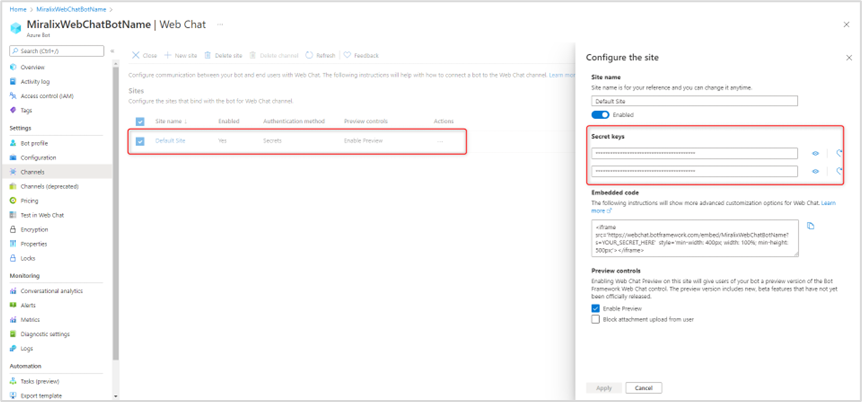
Task: Open Tags in the sidebar
Action: click(x=26, y=110)
